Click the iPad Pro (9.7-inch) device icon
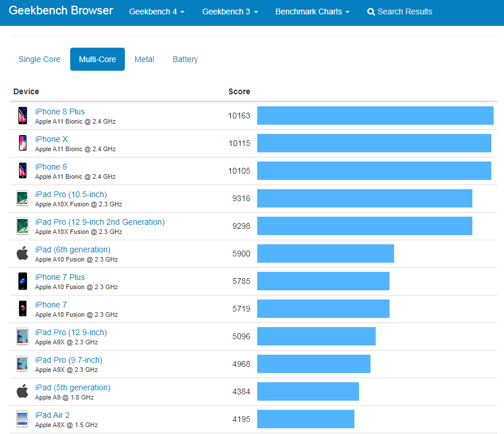 (x=22, y=364)
